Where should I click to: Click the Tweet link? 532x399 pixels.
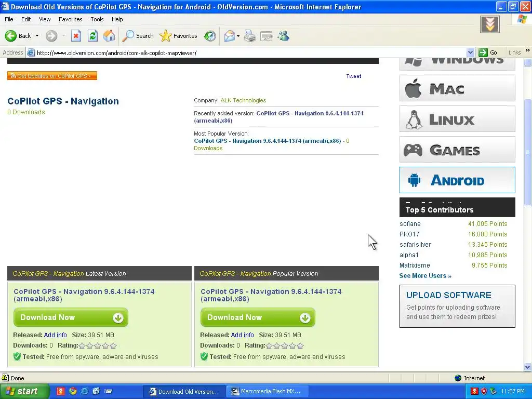tap(353, 76)
